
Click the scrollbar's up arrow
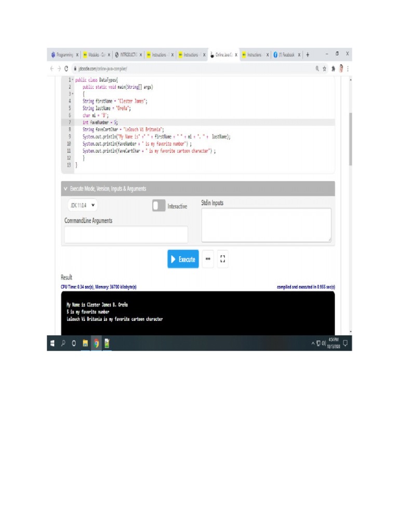tap(350, 79)
